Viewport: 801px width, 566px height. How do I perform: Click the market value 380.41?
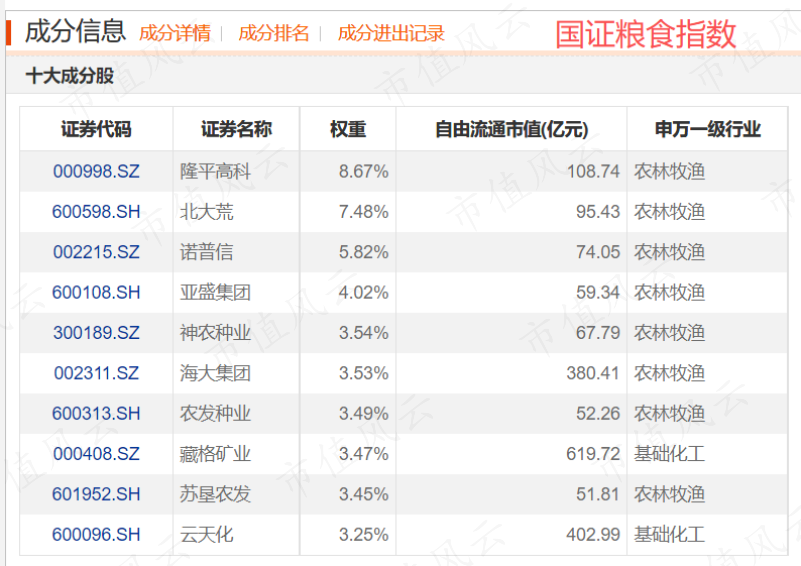point(593,373)
